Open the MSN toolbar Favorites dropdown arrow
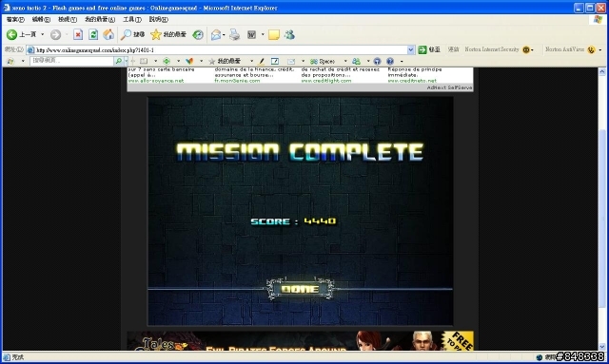Screen dimensions: 609x364 tap(251, 62)
